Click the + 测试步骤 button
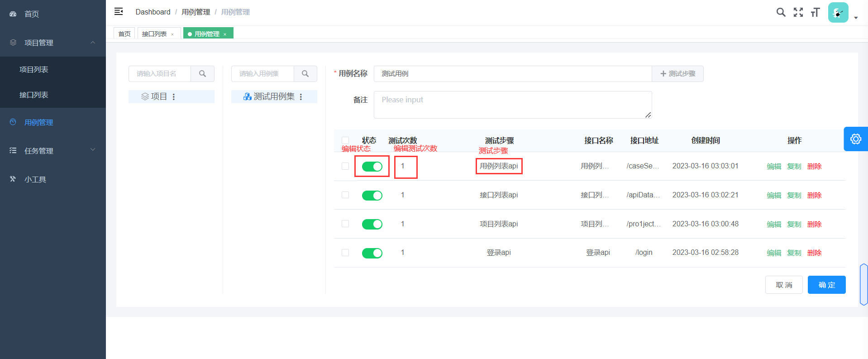 (x=677, y=74)
